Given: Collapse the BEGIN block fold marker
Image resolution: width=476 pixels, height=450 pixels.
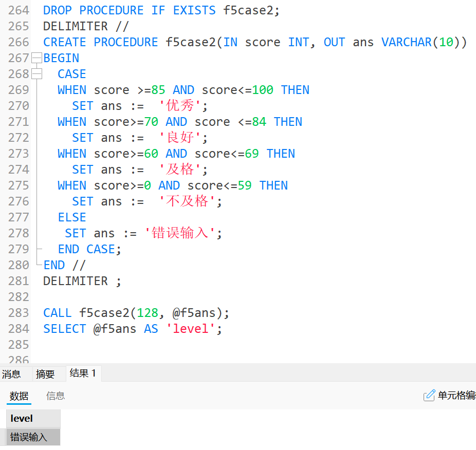Looking at the screenshot, I should 36,58.
